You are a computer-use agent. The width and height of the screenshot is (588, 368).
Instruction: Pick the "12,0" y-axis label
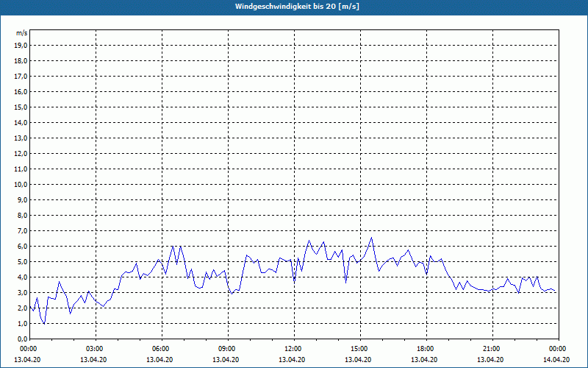pos(21,154)
